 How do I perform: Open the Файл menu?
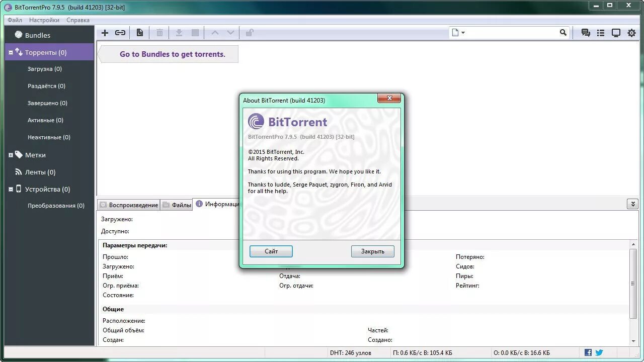(x=15, y=20)
